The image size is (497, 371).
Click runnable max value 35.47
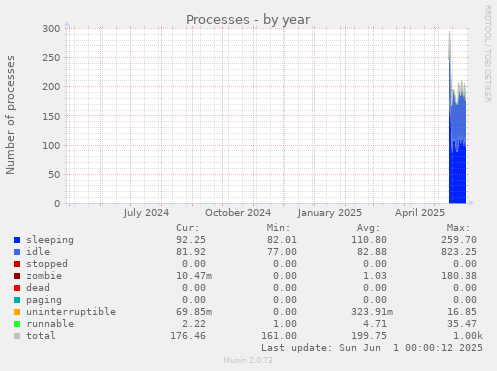462,324
